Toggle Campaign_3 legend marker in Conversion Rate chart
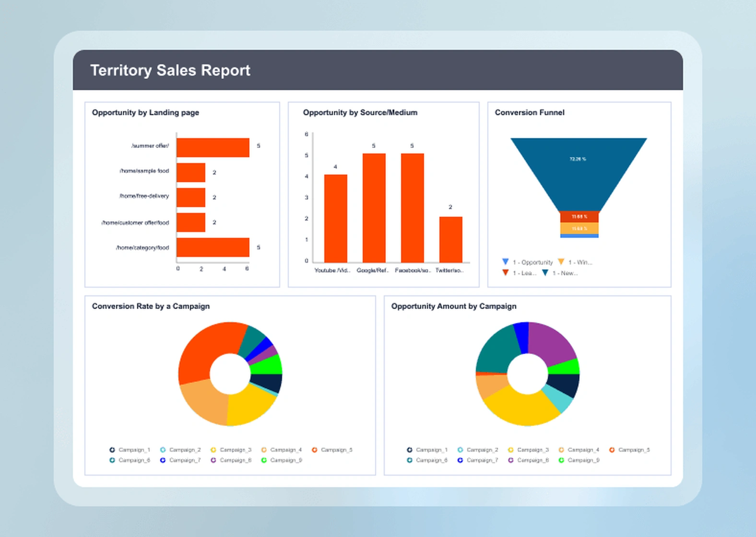The width and height of the screenshot is (756, 537). 213,450
